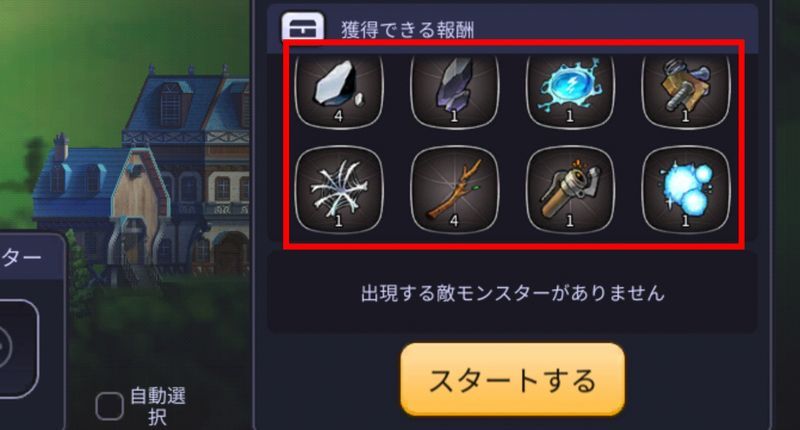Click the 出現する敵モンスターがありません message panel
Image resolution: width=800 pixels, height=430 pixels.
pos(512,293)
